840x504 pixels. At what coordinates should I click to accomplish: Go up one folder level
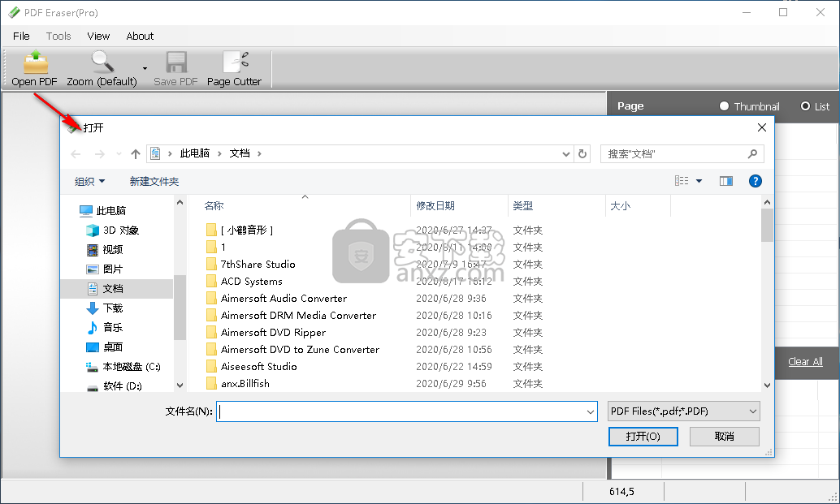pos(136,154)
